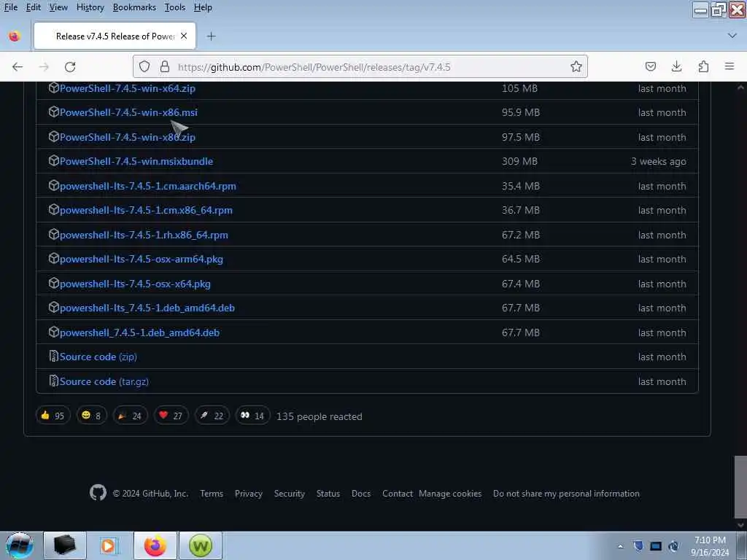The width and height of the screenshot is (747, 560).
Task: Download Source code (tar.gz)
Action: tap(104, 381)
